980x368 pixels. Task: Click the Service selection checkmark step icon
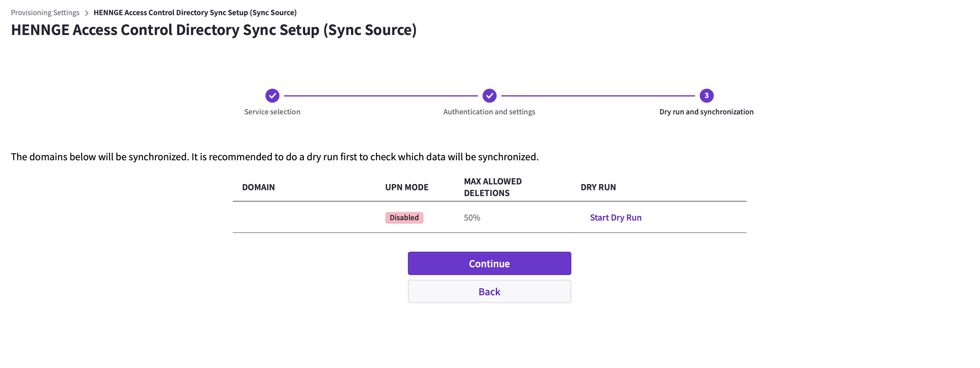pos(272,96)
